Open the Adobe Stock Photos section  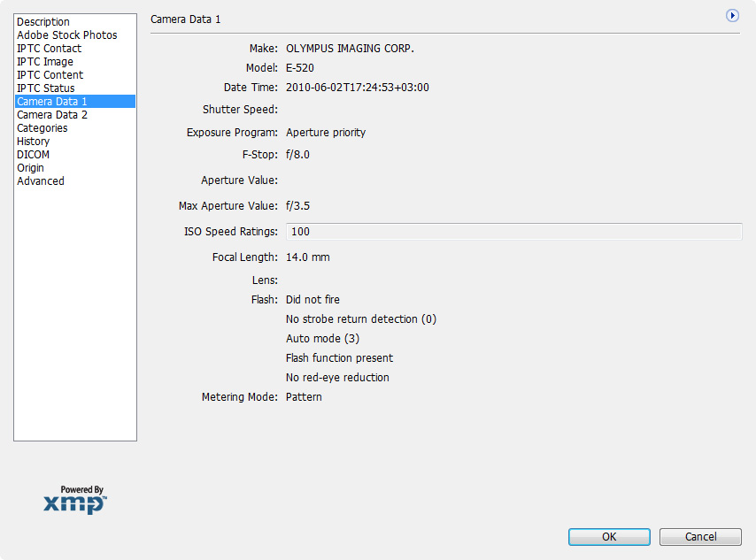pyautogui.click(x=66, y=35)
